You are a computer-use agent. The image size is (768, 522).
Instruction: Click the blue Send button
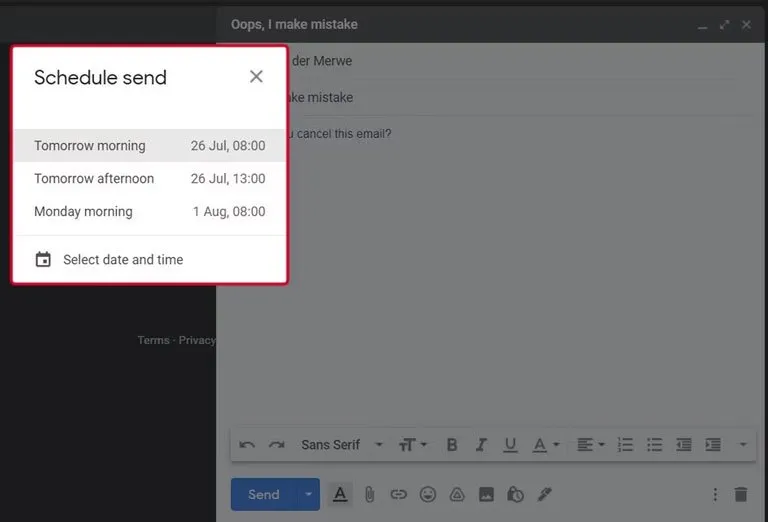(264, 494)
